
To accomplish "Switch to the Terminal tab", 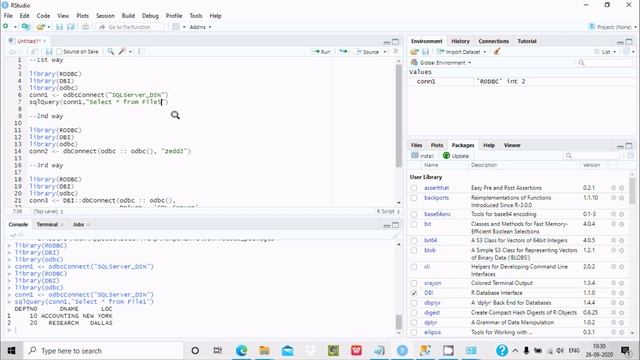I will 47,224.
